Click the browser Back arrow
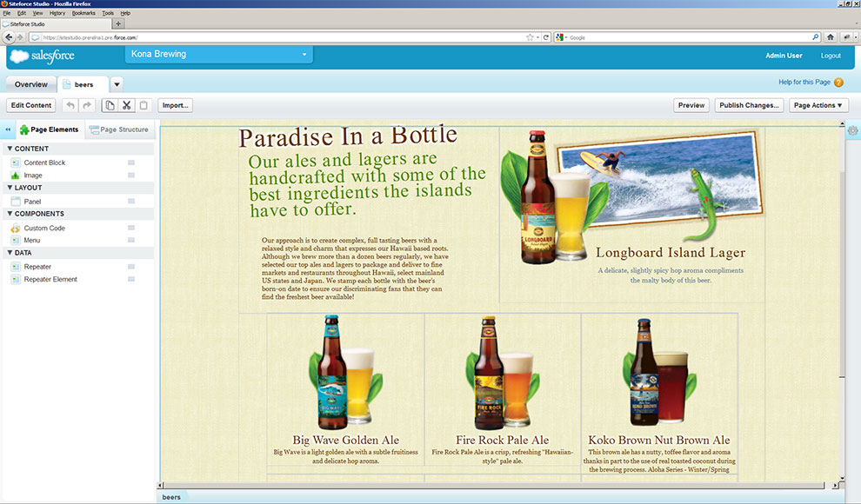 pyautogui.click(x=9, y=37)
